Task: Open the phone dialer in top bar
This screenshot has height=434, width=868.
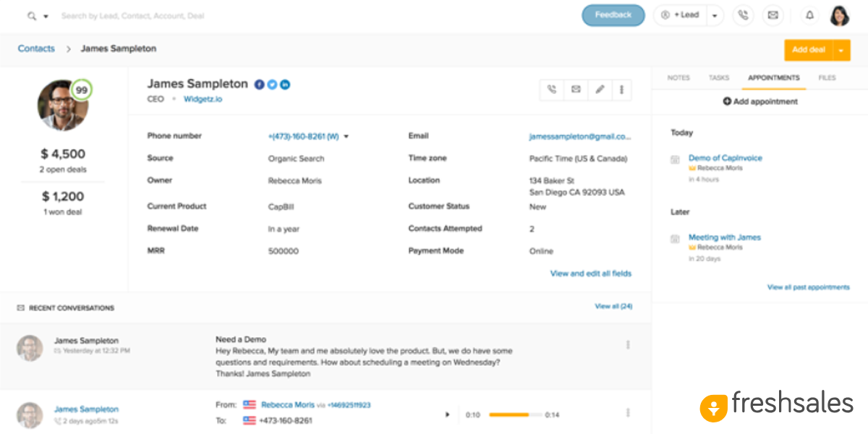Action: pos(743,15)
